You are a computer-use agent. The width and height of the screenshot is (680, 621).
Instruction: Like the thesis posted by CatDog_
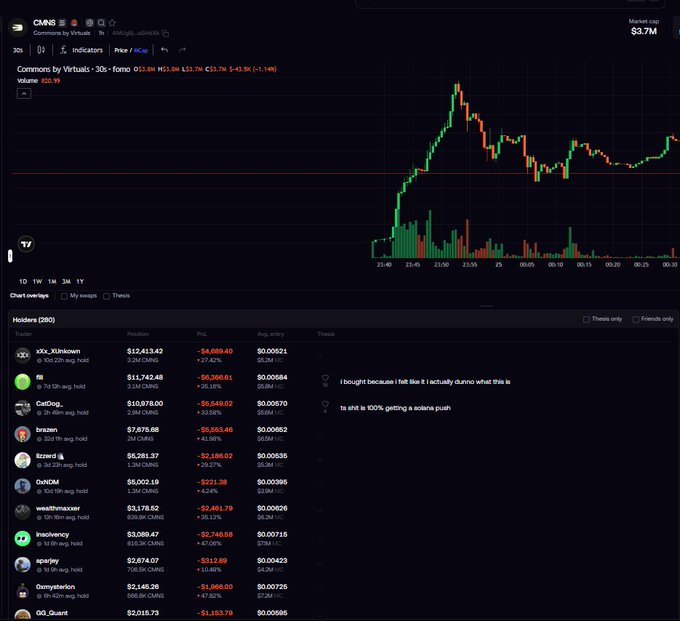325,404
